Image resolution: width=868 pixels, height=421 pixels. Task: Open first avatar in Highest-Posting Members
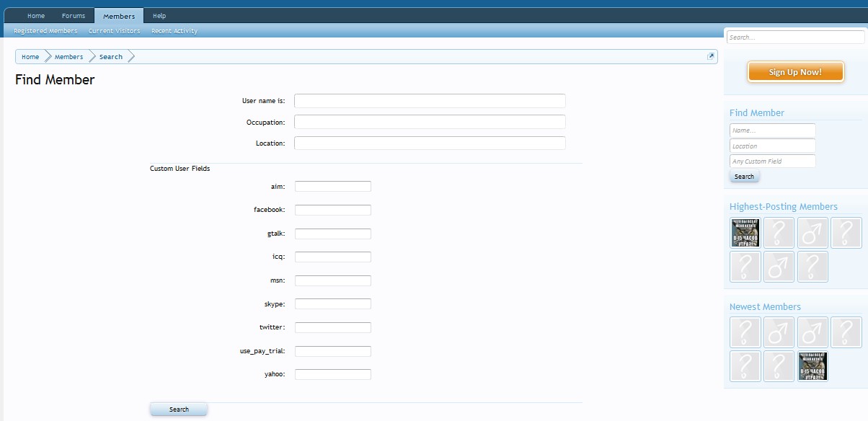(x=745, y=233)
